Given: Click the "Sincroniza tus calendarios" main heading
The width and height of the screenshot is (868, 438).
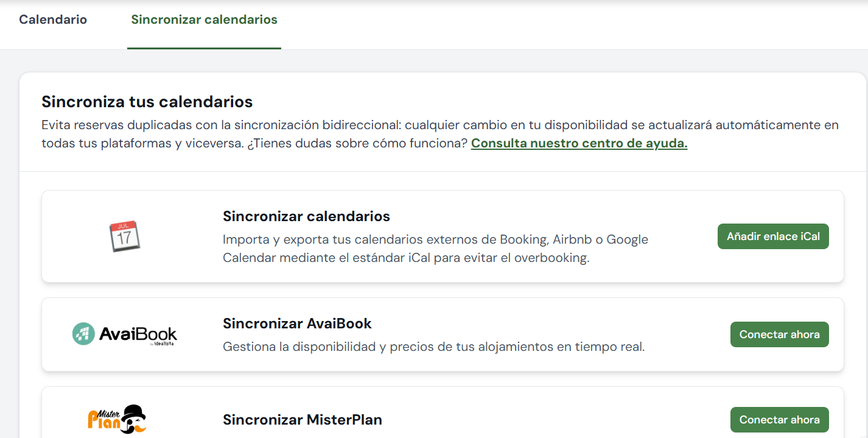Looking at the screenshot, I should (147, 101).
